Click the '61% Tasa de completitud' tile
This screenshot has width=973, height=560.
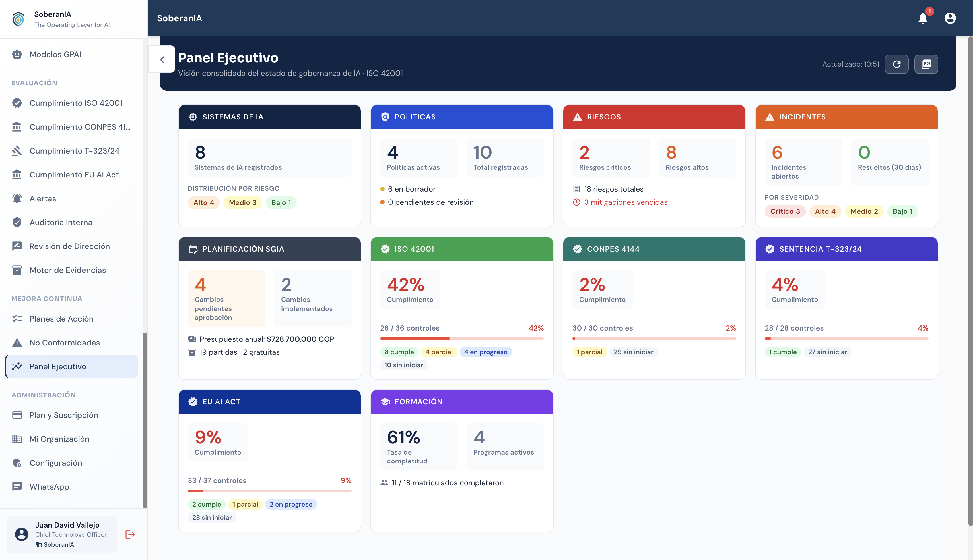[x=419, y=447]
